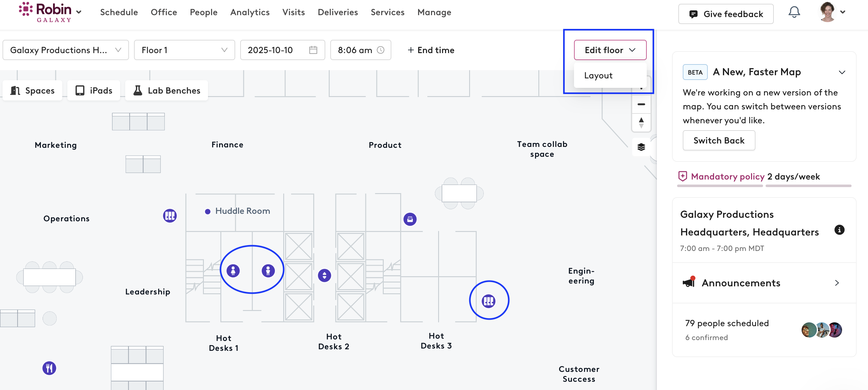Click the Switch Back button
This screenshot has height=390, width=868.
click(x=718, y=140)
